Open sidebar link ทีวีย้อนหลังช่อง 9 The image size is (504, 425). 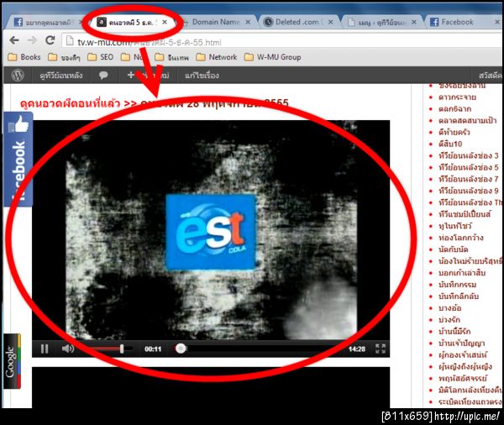(x=469, y=191)
